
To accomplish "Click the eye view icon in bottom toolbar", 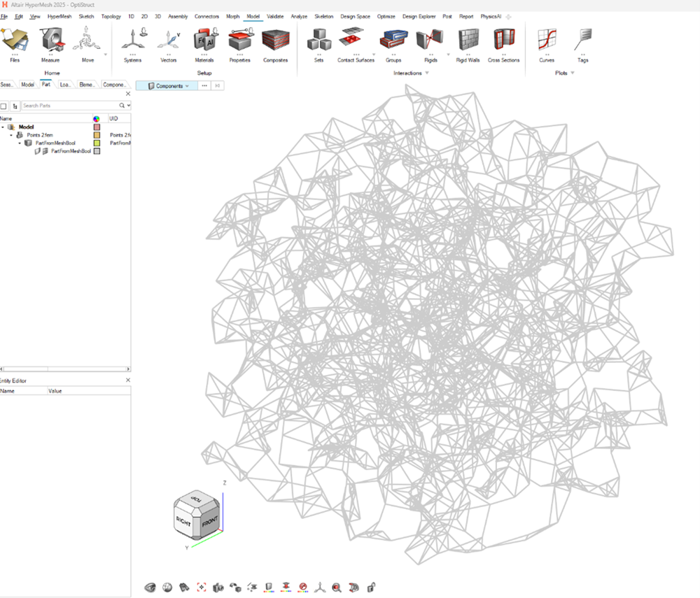I will (x=150, y=588).
